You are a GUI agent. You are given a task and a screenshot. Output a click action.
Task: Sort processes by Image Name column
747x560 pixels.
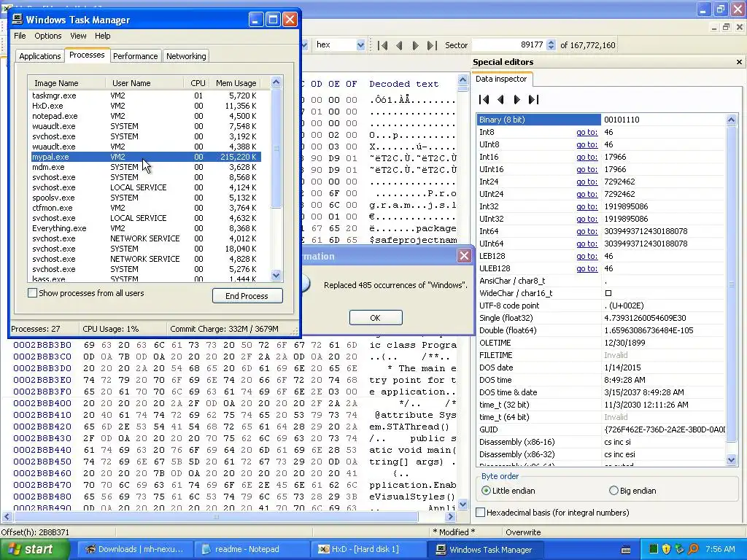67,83
